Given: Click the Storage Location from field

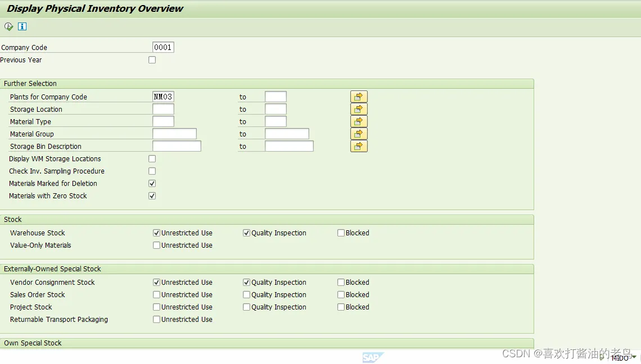Looking at the screenshot, I should pos(163,109).
